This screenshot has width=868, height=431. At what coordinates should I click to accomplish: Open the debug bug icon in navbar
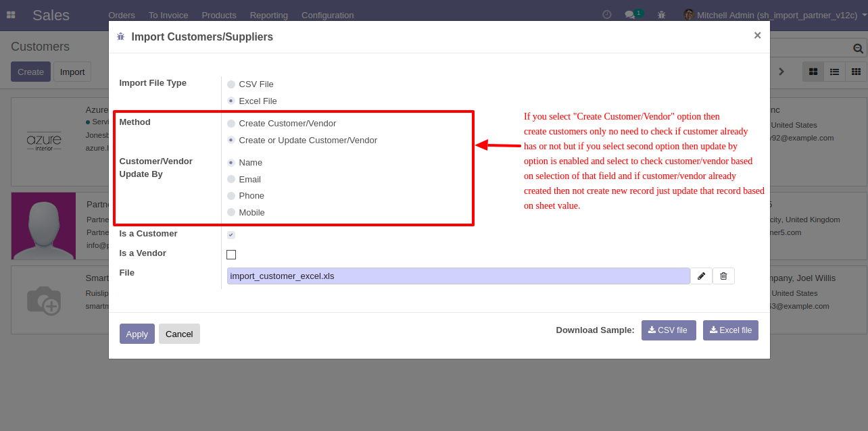[x=661, y=14]
